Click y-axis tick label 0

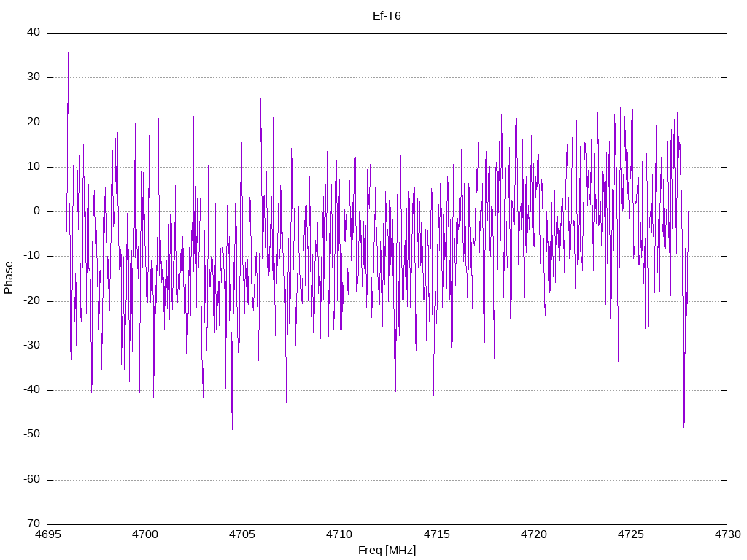pos(36,211)
